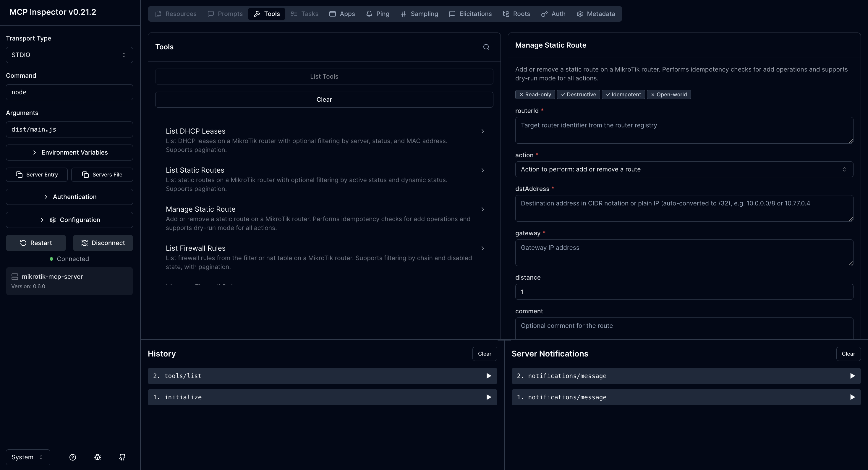Click the mikrotik-mcp-server server icon
The height and width of the screenshot is (470, 868).
[x=15, y=277]
